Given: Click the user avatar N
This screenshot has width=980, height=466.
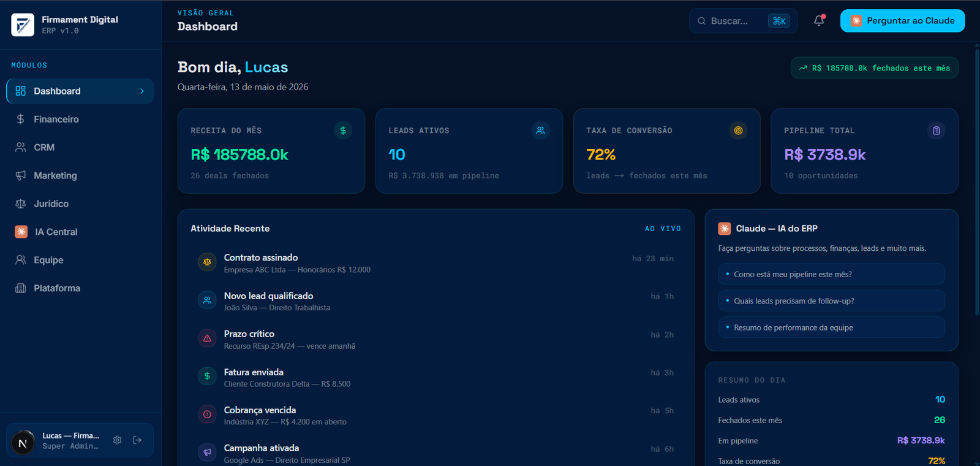Looking at the screenshot, I should pos(23,442).
